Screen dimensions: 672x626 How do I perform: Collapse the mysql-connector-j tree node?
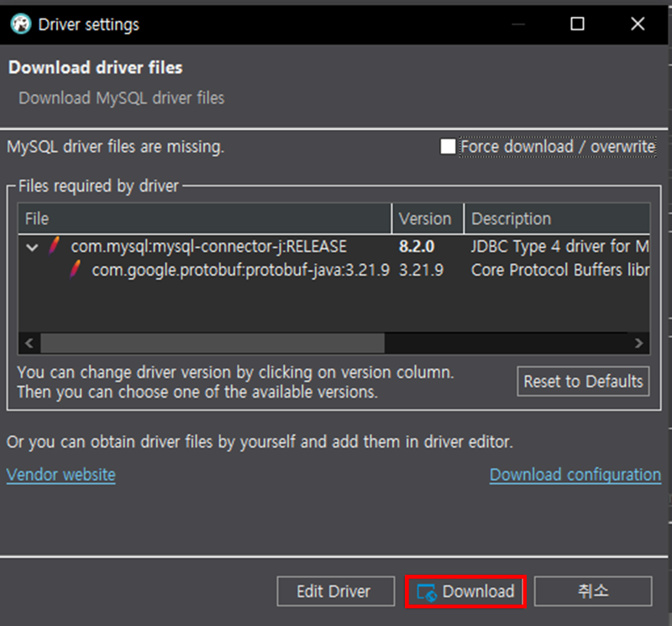[32, 247]
